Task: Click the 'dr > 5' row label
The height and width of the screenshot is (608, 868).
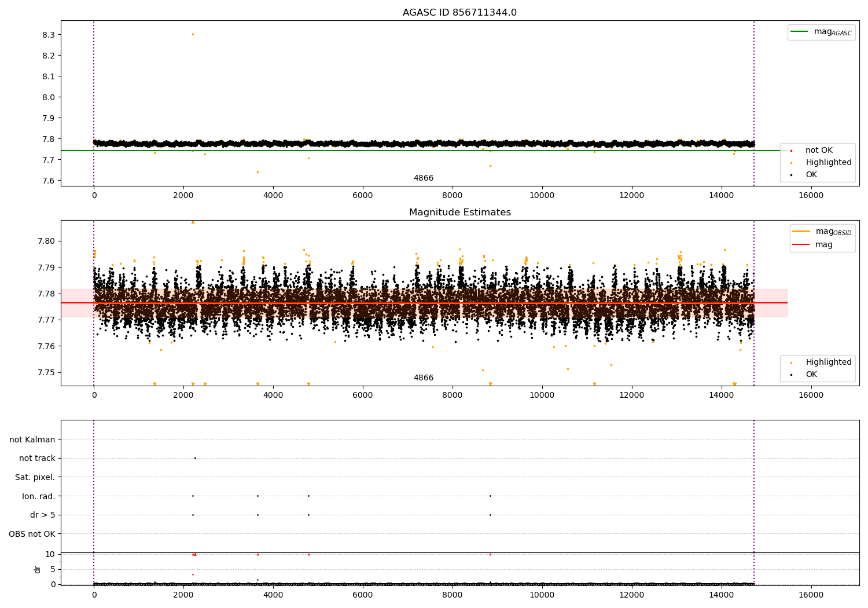Action: (x=43, y=515)
